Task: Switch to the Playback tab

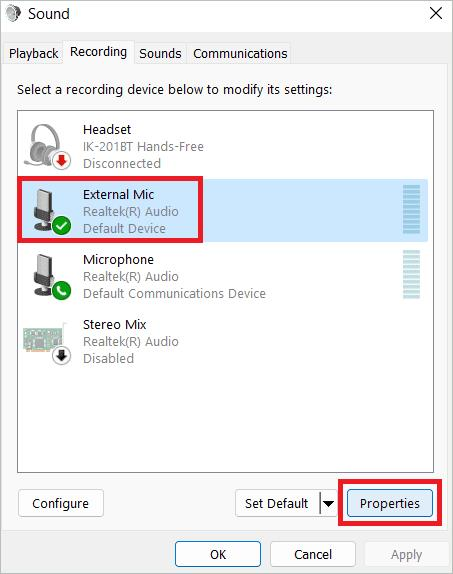Action: pyautogui.click(x=33, y=53)
